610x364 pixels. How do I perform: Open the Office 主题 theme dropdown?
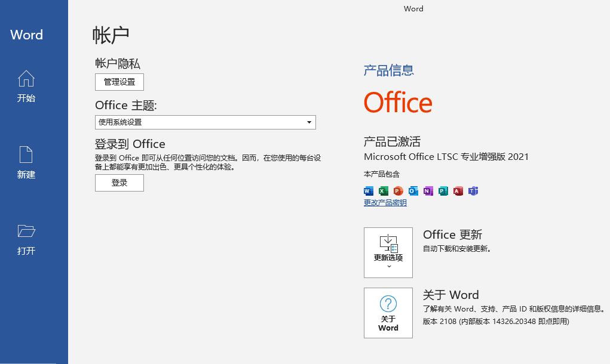tap(206, 122)
